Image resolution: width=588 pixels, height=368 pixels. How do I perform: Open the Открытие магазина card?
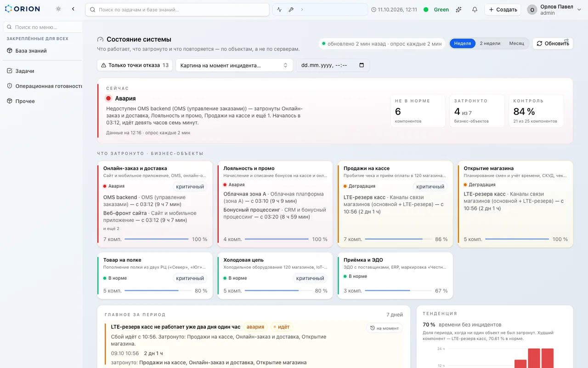click(515, 204)
